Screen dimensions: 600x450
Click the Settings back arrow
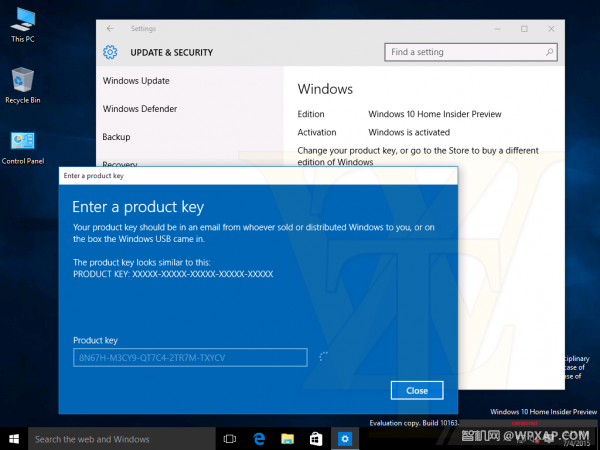pyautogui.click(x=110, y=29)
